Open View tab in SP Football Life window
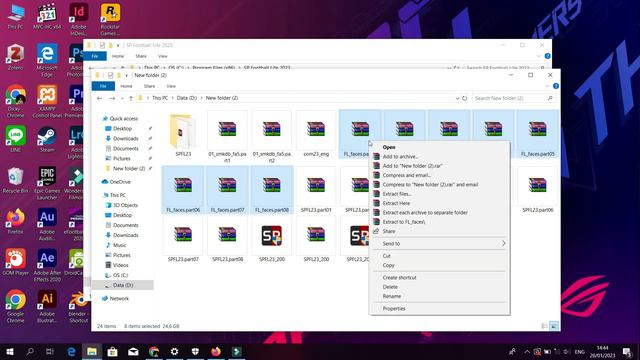The width and height of the screenshot is (640, 360). pyautogui.click(x=162, y=56)
